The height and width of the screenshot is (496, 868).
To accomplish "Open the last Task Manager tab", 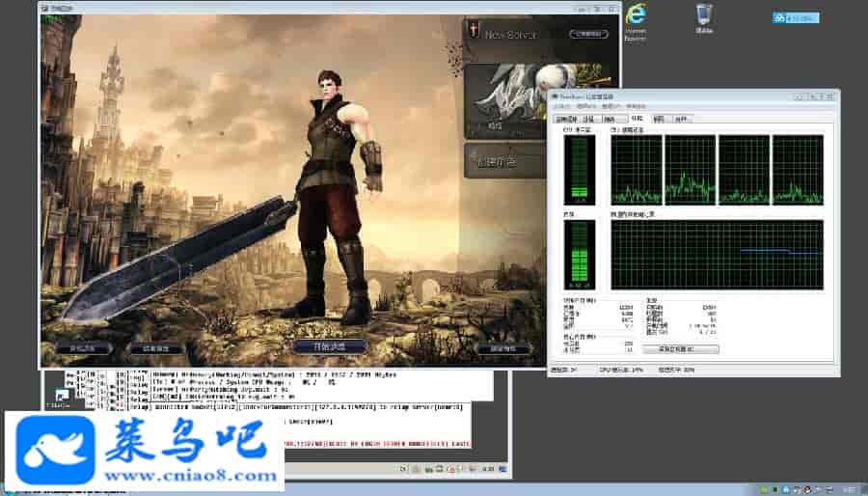I will (x=682, y=119).
